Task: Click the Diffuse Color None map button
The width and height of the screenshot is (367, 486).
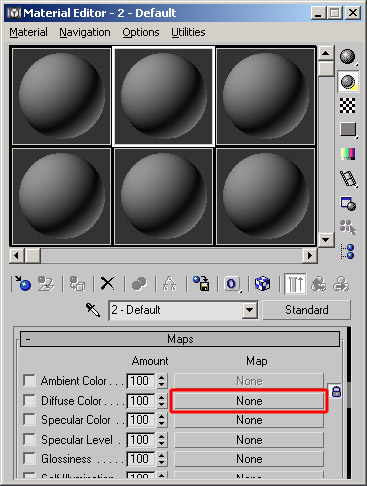Action: pos(249,401)
